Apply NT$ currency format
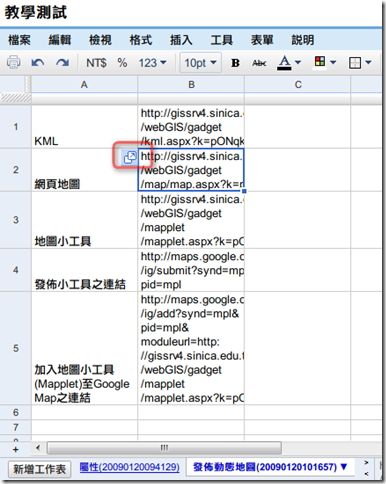The image size is (386, 484). [96, 63]
